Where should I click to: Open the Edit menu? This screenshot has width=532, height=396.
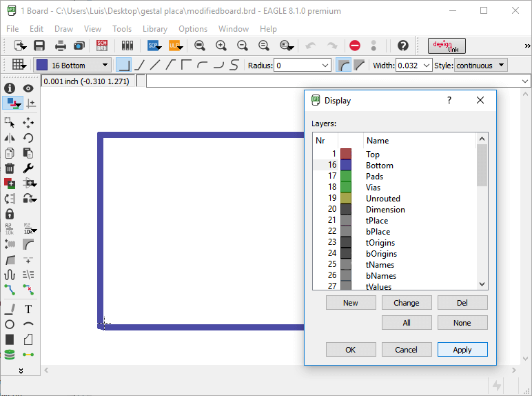(x=37, y=29)
